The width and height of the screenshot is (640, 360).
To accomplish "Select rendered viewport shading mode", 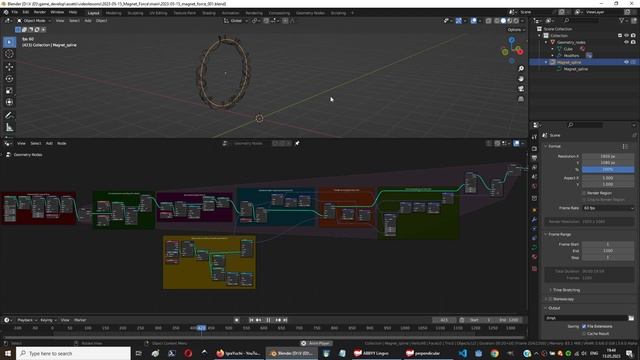I will (x=516, y=21).
